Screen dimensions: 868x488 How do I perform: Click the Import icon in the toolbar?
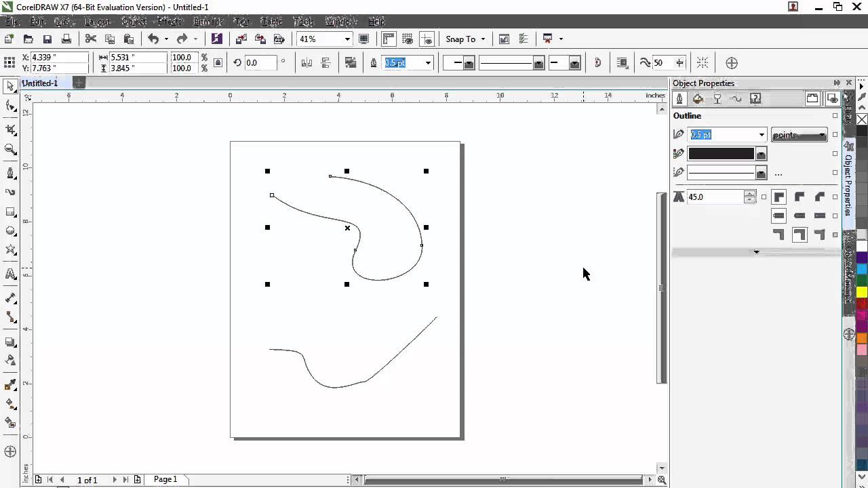pos(241,39)
